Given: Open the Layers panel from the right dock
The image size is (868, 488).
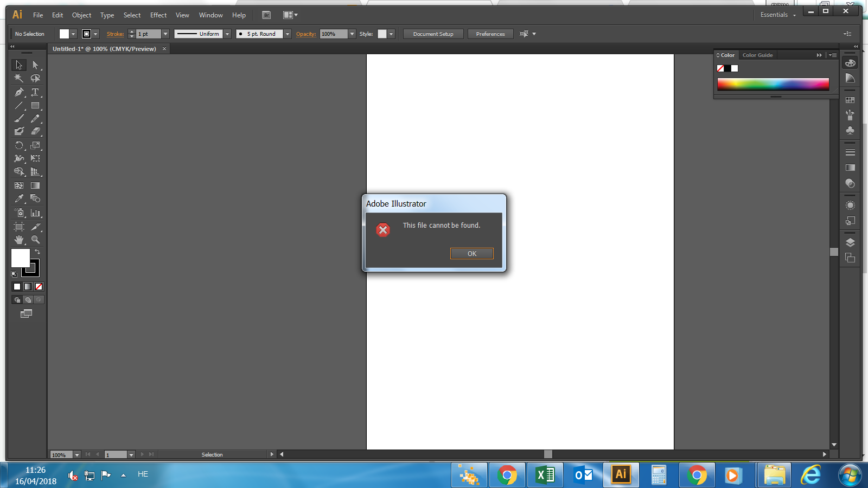Looking at the screenshot, I should pos(850,242).
